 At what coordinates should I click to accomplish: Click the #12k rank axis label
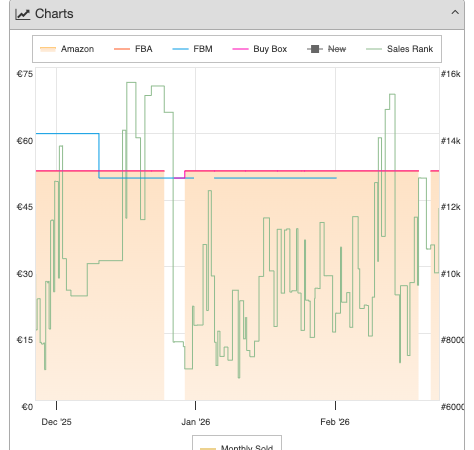(x=451, y=207)
